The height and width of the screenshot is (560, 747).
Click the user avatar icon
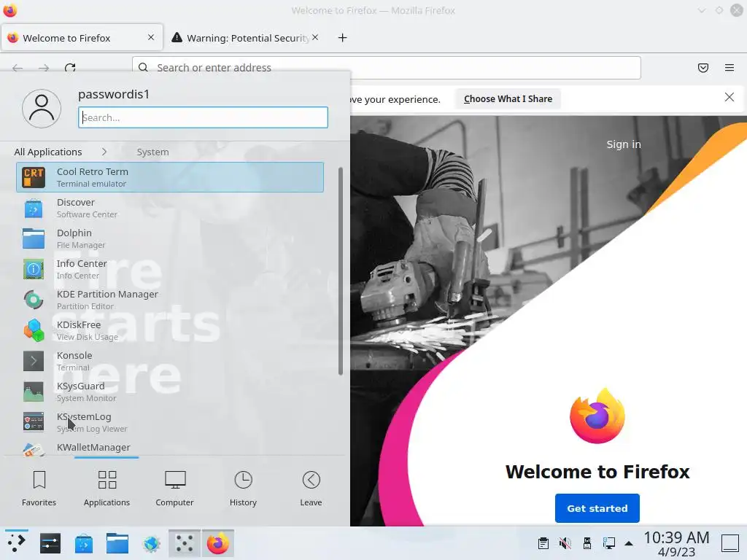[42, 109]
